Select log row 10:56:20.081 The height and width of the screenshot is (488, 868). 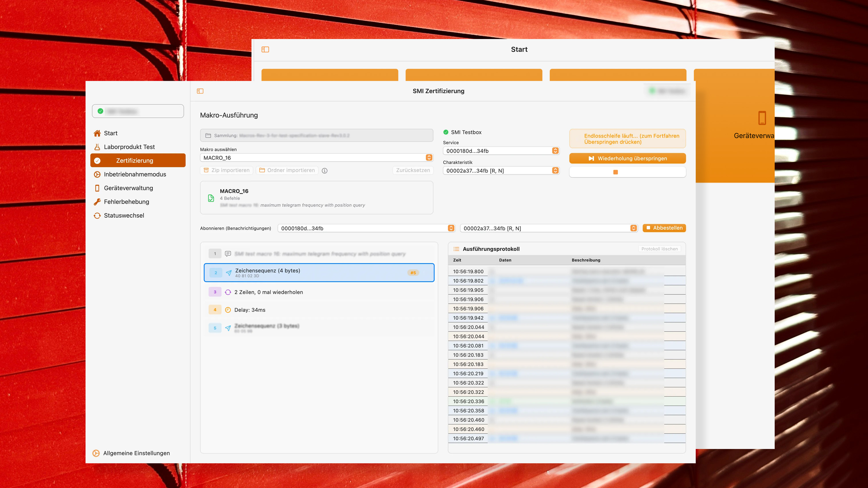(567, 345)
